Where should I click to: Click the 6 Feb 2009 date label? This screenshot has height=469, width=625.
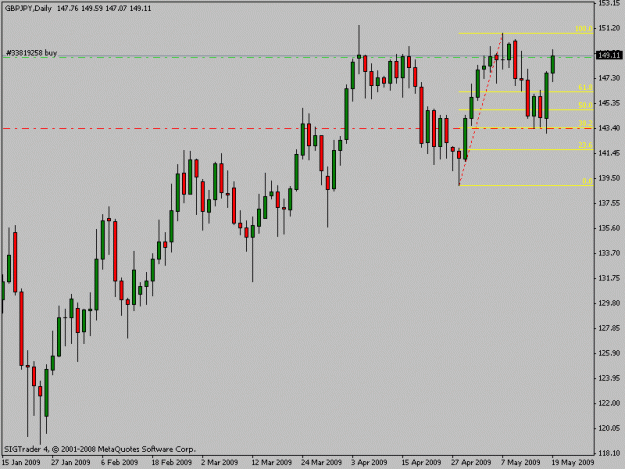point(120,462)
